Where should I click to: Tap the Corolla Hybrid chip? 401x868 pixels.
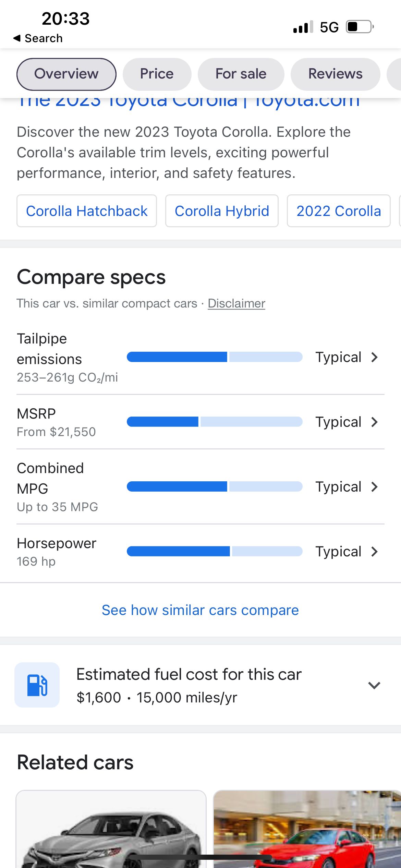[222, 211]
